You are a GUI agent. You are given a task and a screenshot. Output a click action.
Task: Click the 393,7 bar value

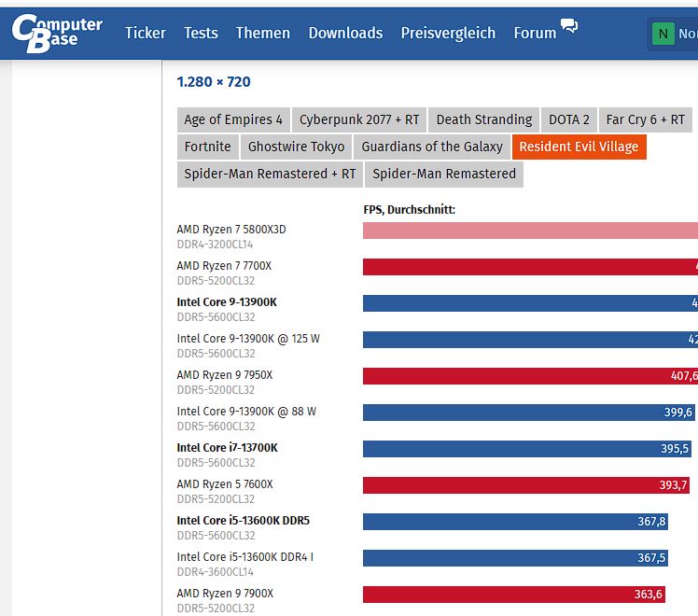673,485
